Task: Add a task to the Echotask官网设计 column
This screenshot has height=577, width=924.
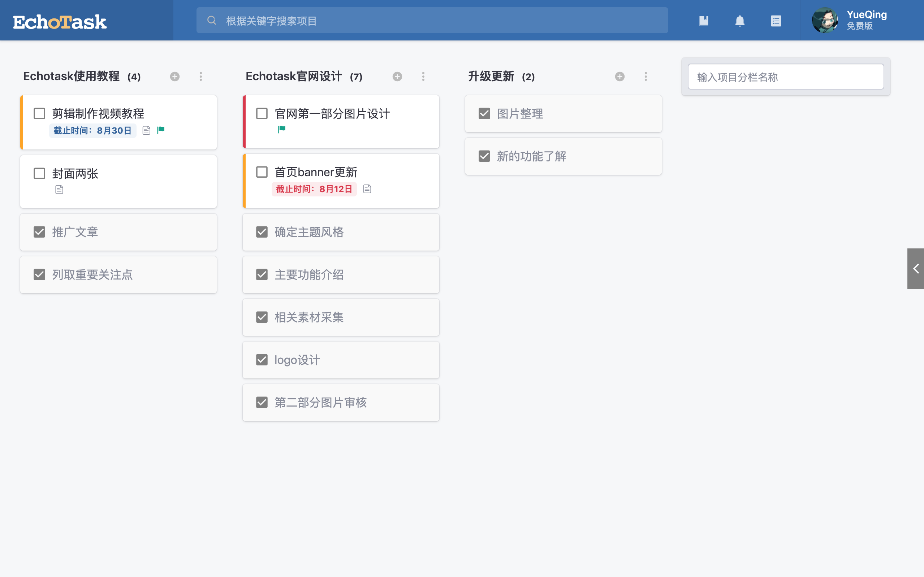Action: [x=397, y=77]
